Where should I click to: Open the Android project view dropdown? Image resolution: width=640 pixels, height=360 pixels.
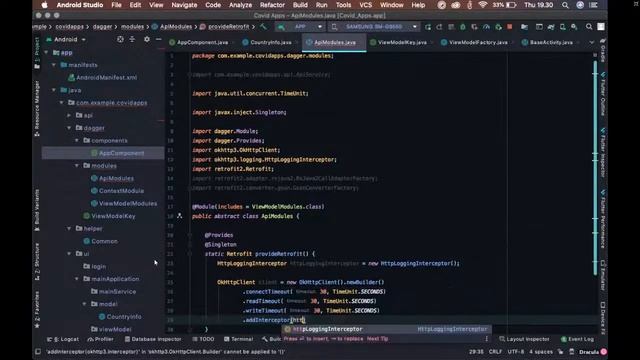pos(66,40)
